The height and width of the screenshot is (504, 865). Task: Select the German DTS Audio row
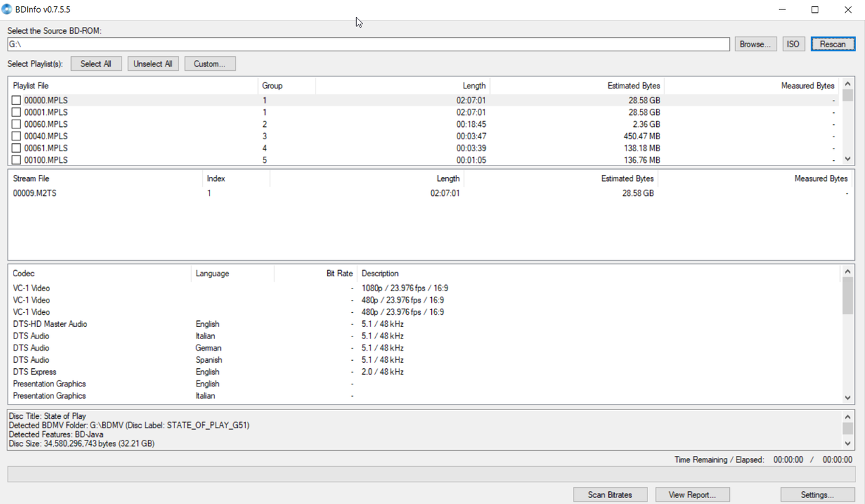click(x=424, y=348)
